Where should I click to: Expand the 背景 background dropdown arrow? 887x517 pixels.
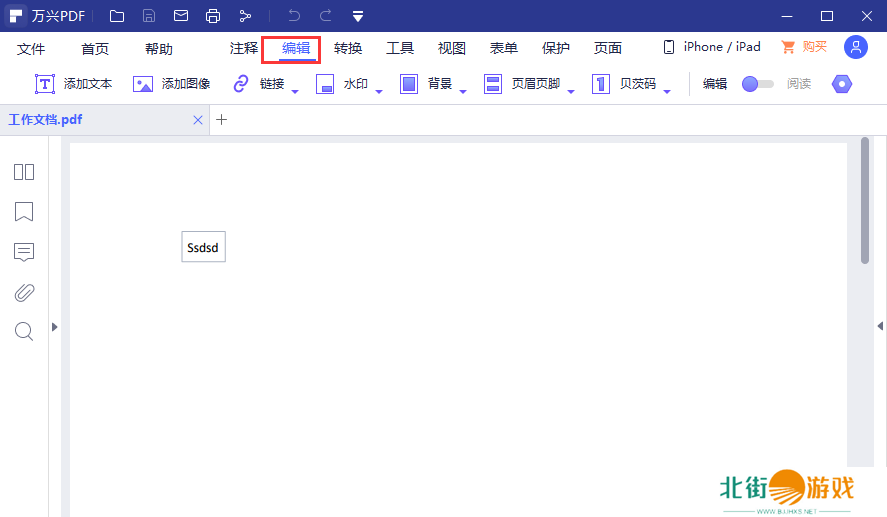[x=463, y=92]
